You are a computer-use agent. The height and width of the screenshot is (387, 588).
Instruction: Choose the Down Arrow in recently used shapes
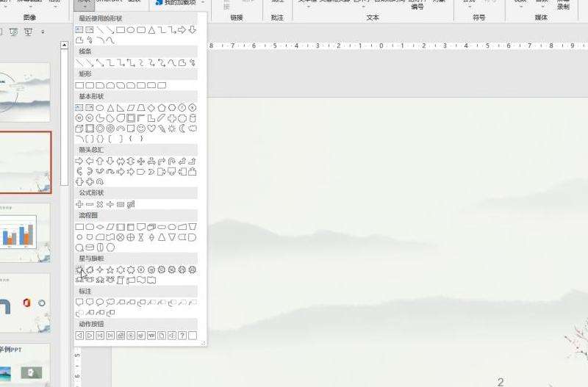coord(193,29)
